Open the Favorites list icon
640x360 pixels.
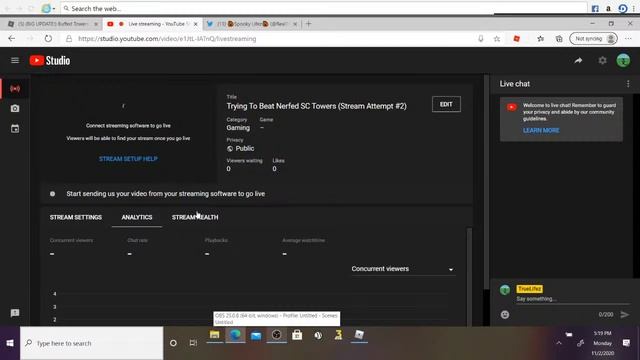(540, 39)
